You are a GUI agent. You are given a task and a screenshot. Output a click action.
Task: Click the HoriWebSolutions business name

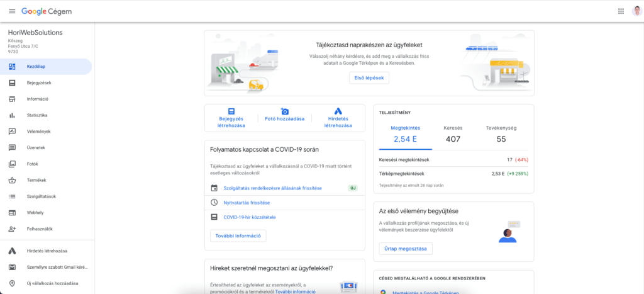(x=35, y=33)
